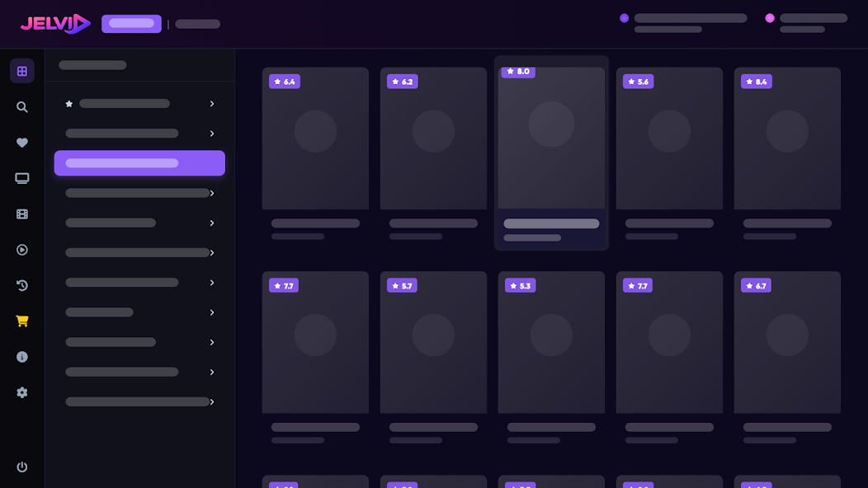868x488 pixels.
Task: Open the yellow shopping cart icon
Action: click(22, 321)
